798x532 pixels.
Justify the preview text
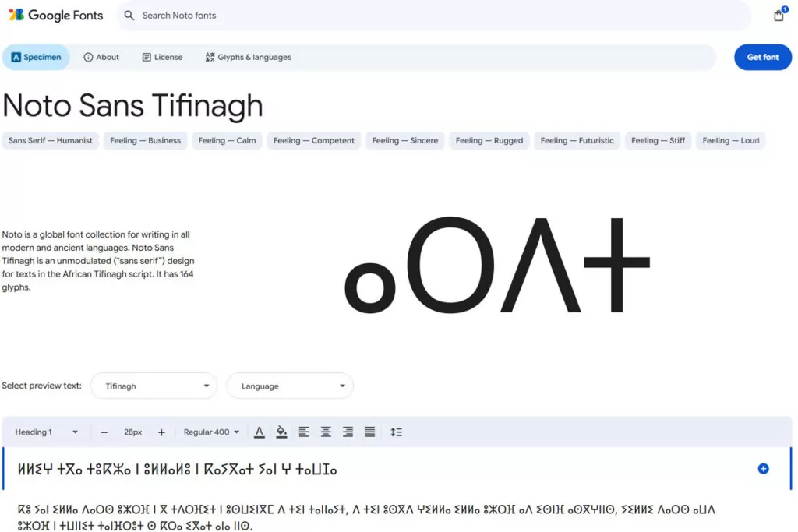370,432
